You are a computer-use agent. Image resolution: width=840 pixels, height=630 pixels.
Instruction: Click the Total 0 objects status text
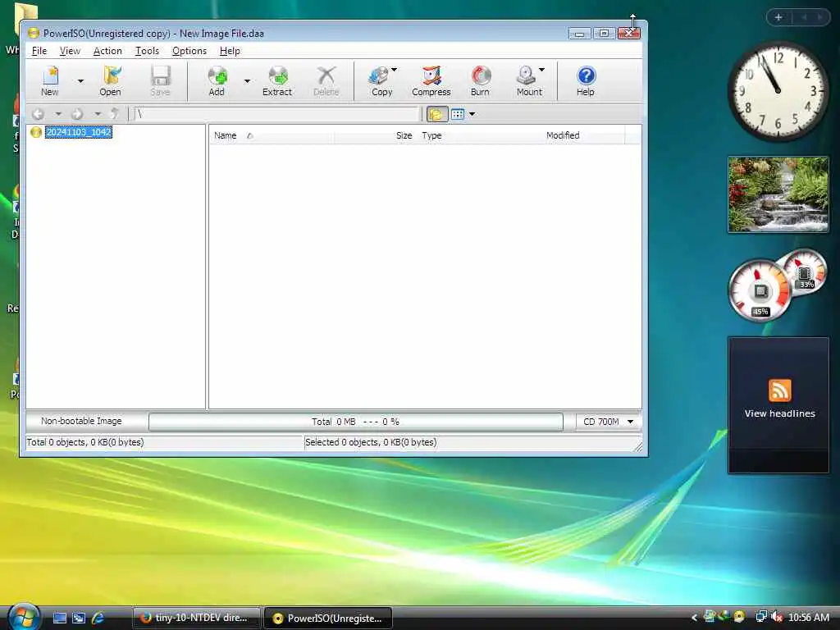[x=85, y=442]
